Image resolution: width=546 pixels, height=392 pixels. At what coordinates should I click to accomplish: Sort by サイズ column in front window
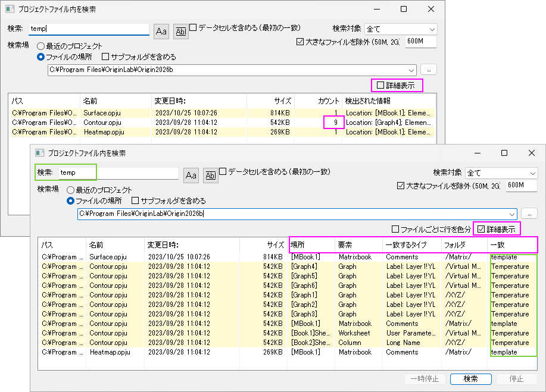(263, 245)
